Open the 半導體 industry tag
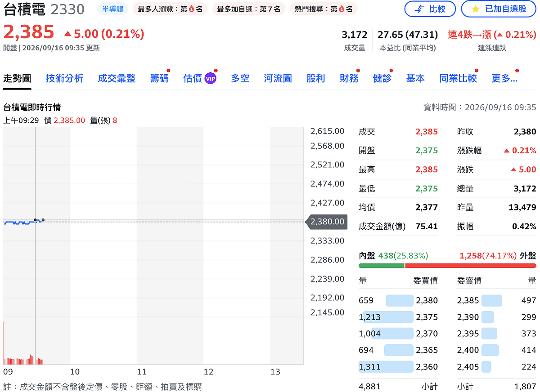This screenshot has height=392, width=540. tap(112, 9)
